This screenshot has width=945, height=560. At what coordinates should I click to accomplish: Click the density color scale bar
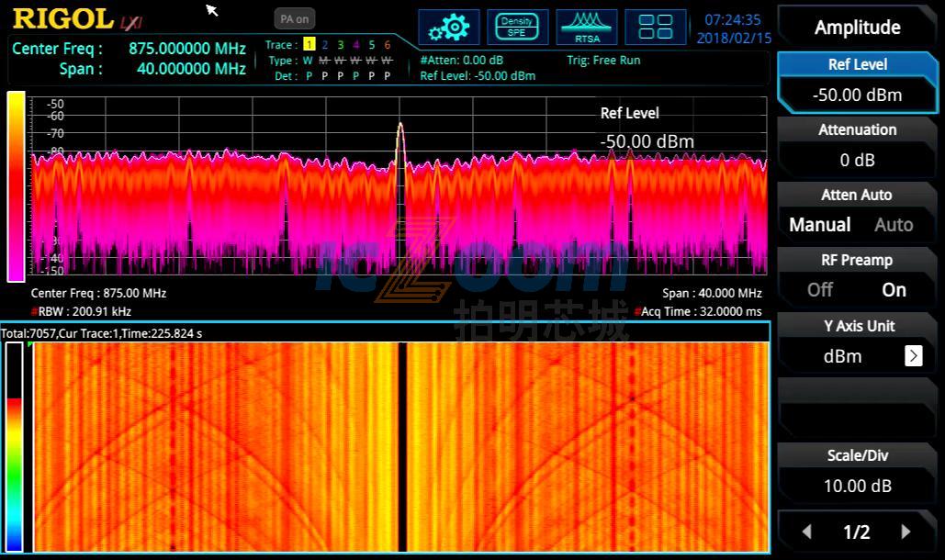16,186
